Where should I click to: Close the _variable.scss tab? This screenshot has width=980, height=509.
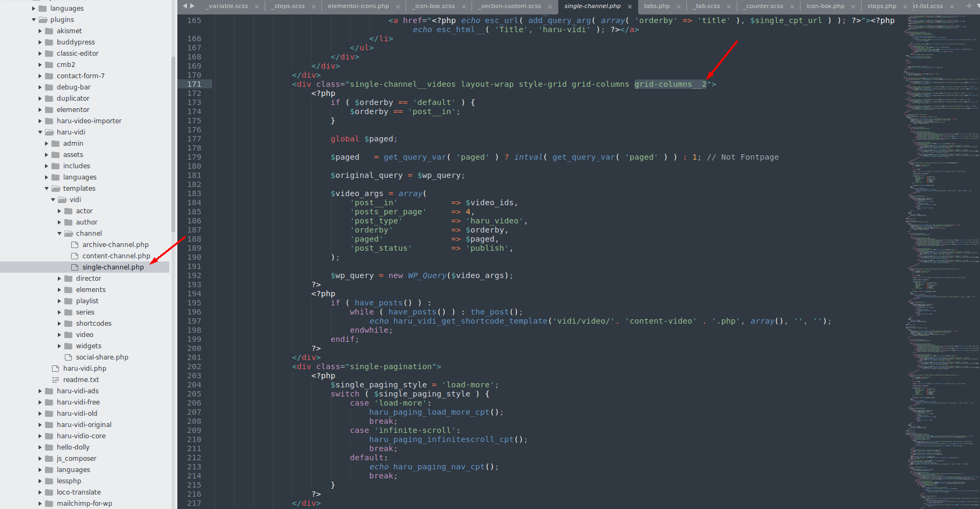point(257,6)
